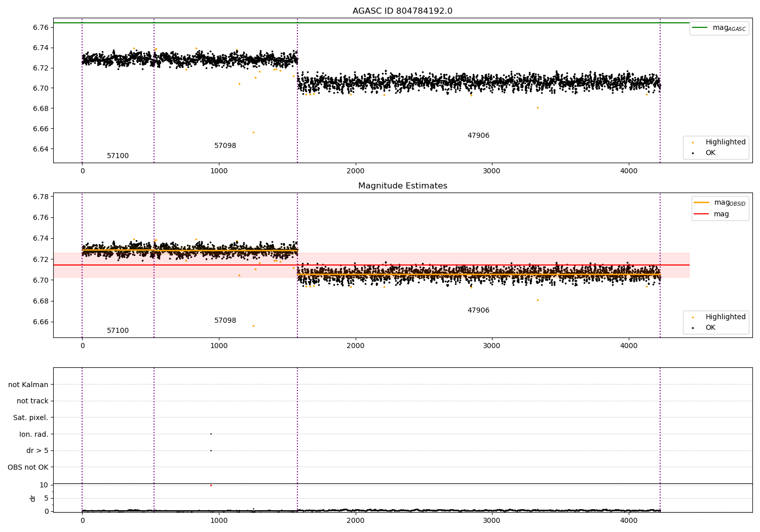Click "OK" in the top plot legend

[x=710, y=153]
